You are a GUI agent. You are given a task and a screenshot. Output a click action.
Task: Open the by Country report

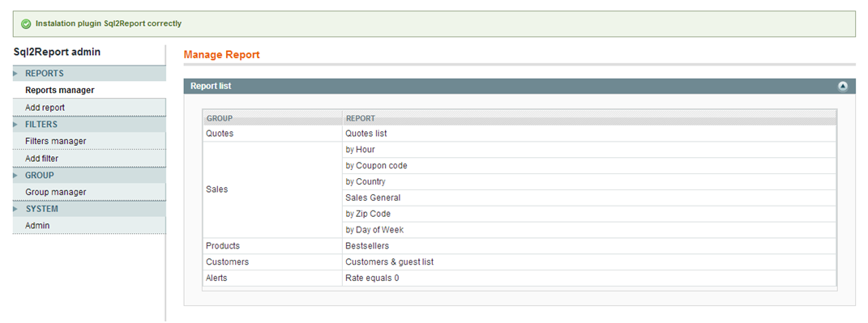pyautogui.click(x=366, y=181)
